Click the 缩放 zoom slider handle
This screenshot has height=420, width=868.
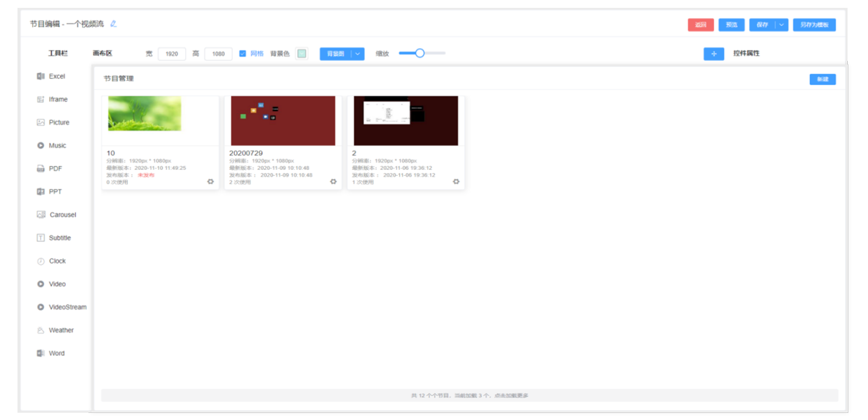(420, 53)
